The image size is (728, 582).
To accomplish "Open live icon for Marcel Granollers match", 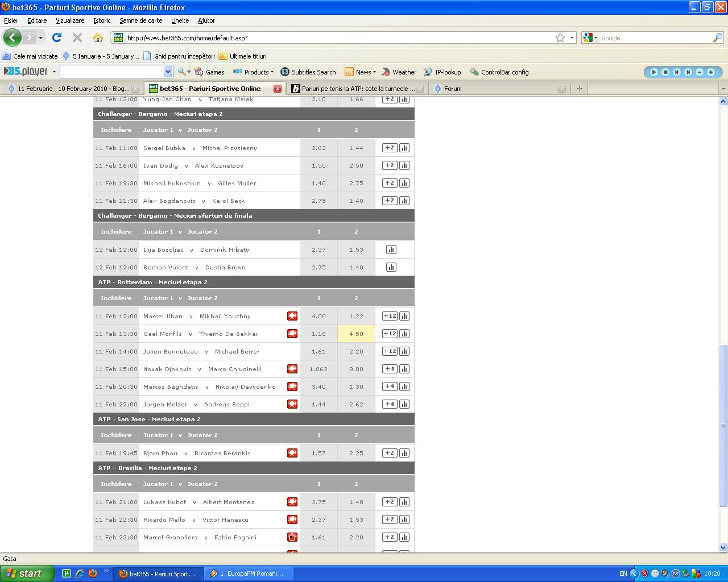I will click(292, 537).
